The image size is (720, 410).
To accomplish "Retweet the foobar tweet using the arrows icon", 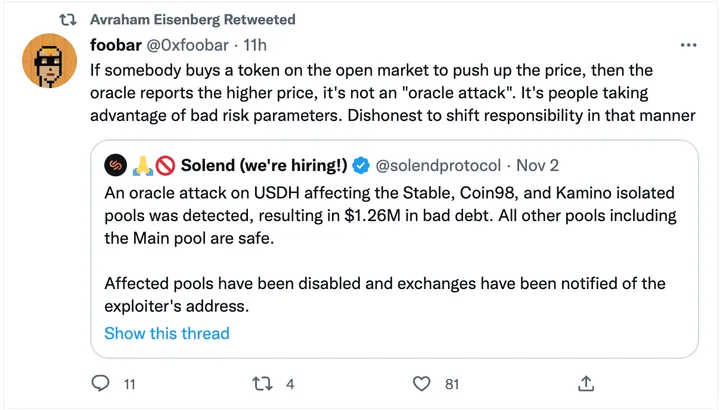I will tap(261, 383).
